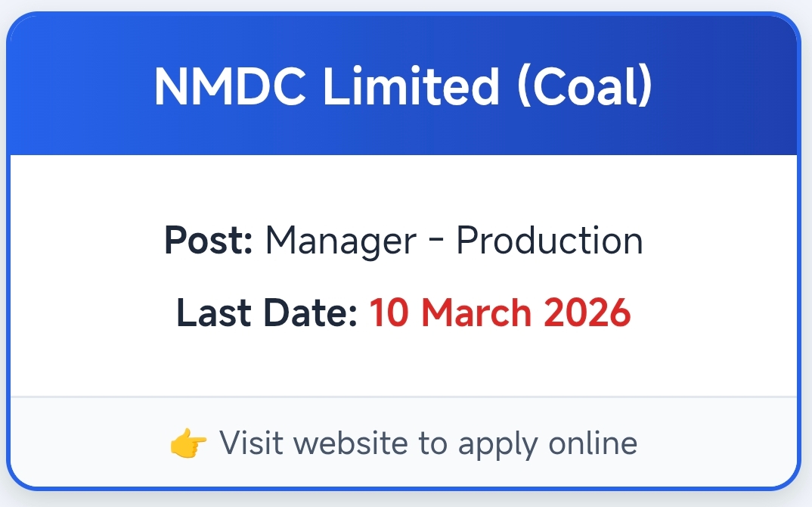This screenshot has width=812, height=507.
Task: Click the word "Production" in the post line
Action: point(550,241)
